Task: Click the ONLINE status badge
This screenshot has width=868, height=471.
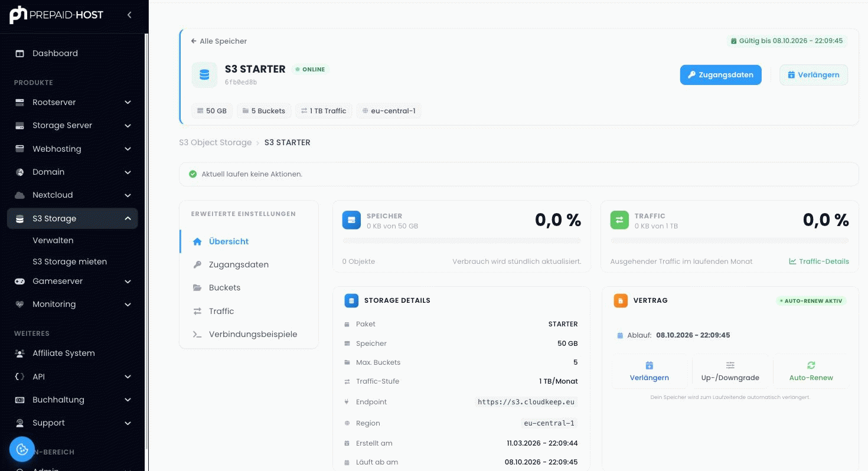Action: click(x=311, y=70)
